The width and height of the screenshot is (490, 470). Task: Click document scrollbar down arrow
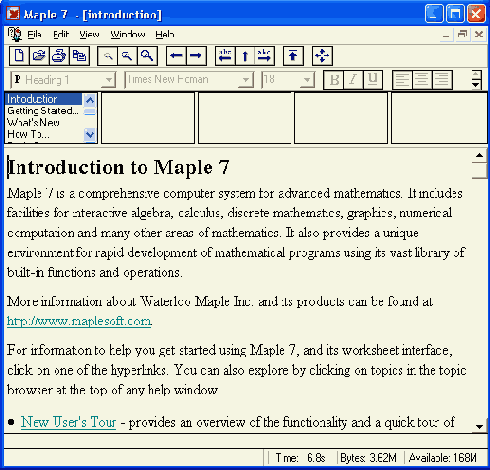(479, 426)
